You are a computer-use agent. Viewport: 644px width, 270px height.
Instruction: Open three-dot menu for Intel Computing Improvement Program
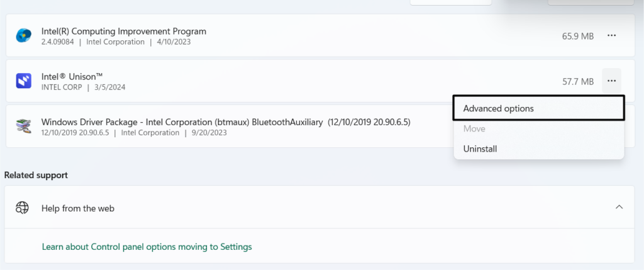coord(611,36)
